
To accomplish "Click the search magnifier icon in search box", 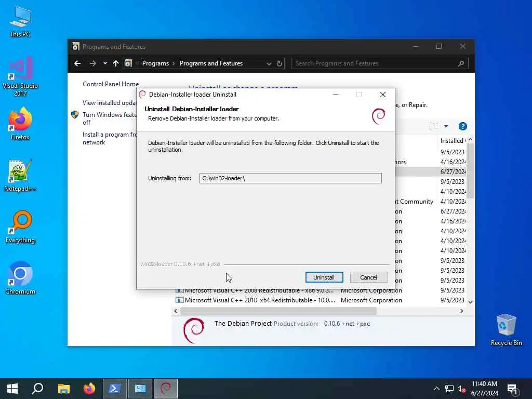I will tap(461, 63).
